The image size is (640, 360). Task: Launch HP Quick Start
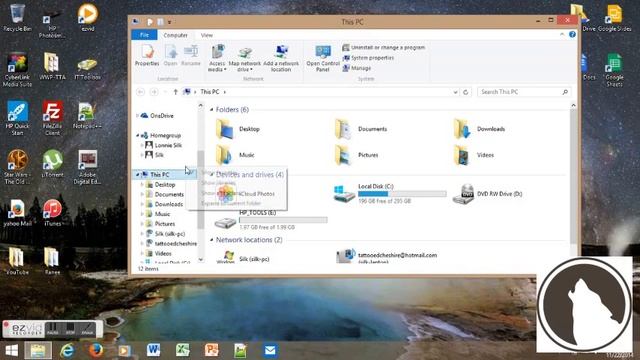point(17,118)
